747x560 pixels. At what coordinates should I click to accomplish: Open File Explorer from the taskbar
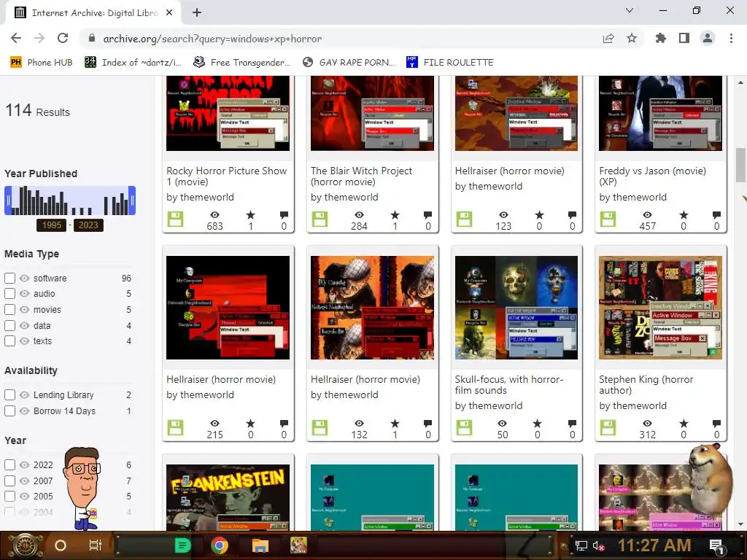point(260,545)
